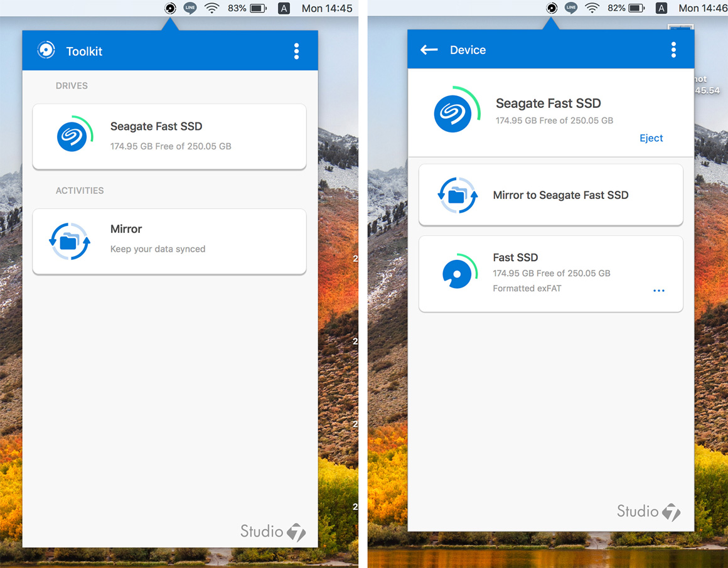
Task: Open LINE menu bar icon in right screenshot
Action: [571, 8]
